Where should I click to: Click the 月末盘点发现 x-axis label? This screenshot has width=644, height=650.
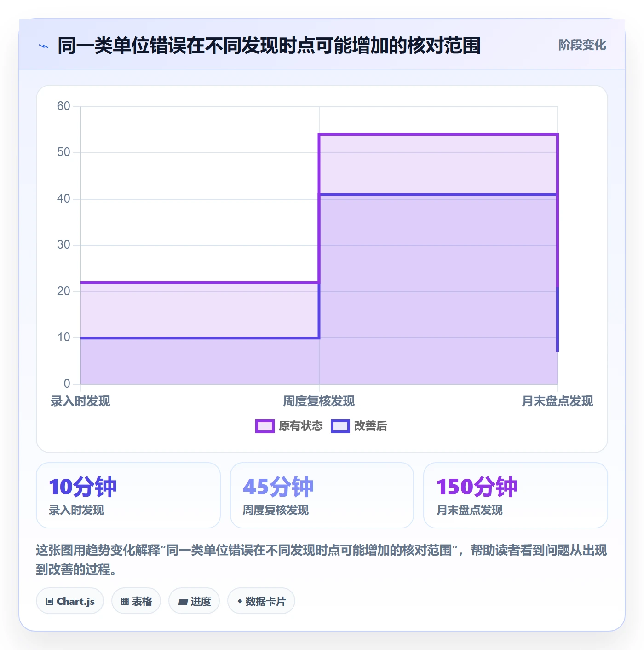[558, 401]
